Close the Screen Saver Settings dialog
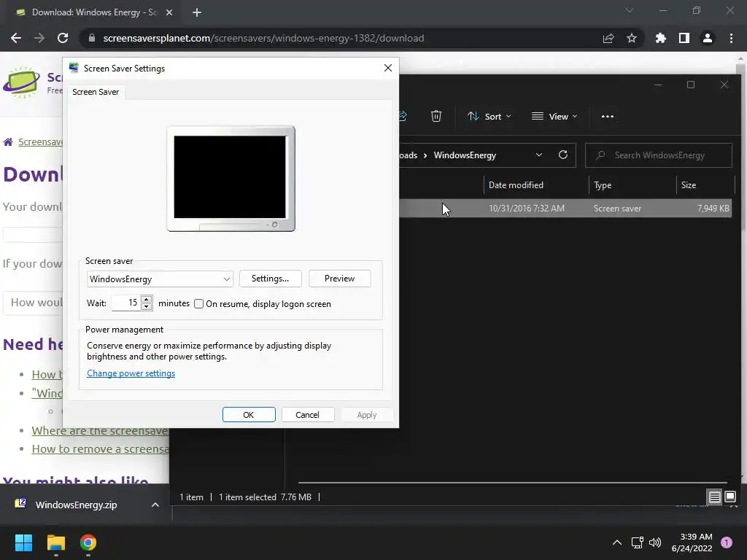The height and width of the screenshot is (560, 747). pyautogui.click(x=388, y=68)
